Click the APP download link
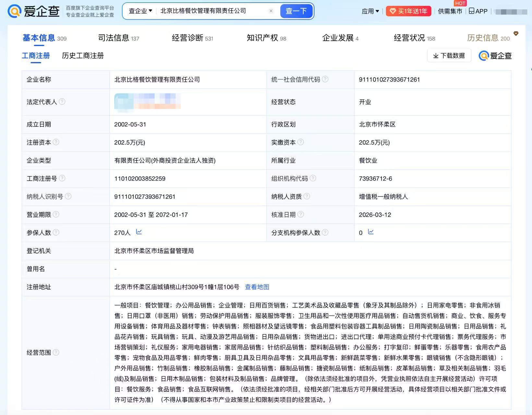This screenshot has height=415, width=532. coord(478,11)
